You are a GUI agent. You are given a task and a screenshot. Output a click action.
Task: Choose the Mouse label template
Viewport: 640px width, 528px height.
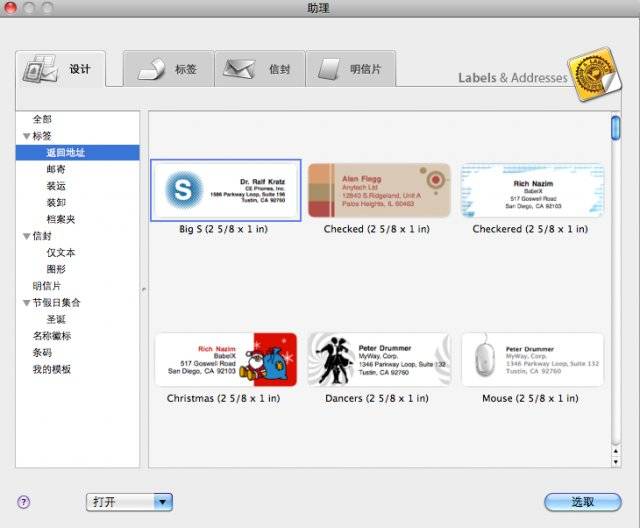tap(532, 359)
